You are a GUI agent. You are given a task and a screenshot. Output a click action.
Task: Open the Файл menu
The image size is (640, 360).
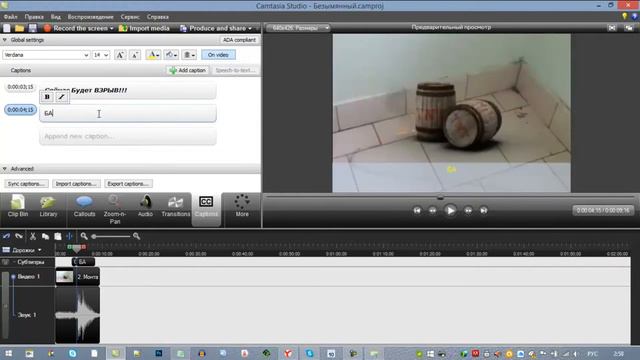[11, 17]
